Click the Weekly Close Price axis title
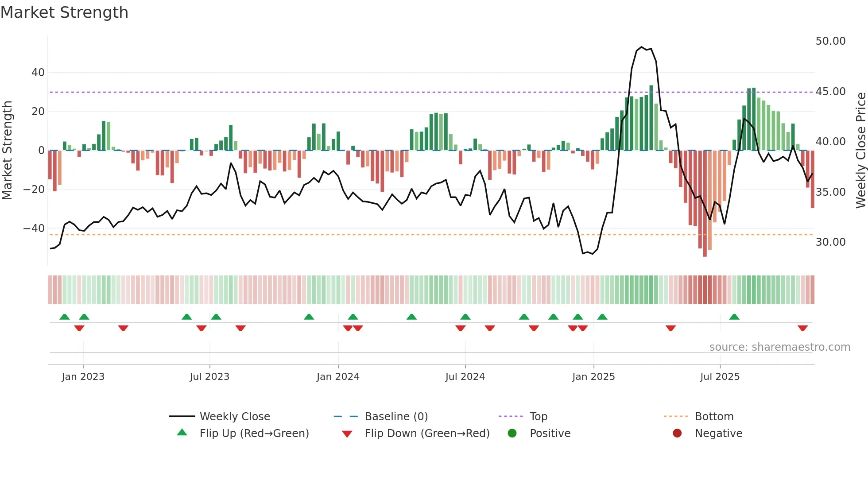Screen dimensions: 868x488 tap(860, 151)
